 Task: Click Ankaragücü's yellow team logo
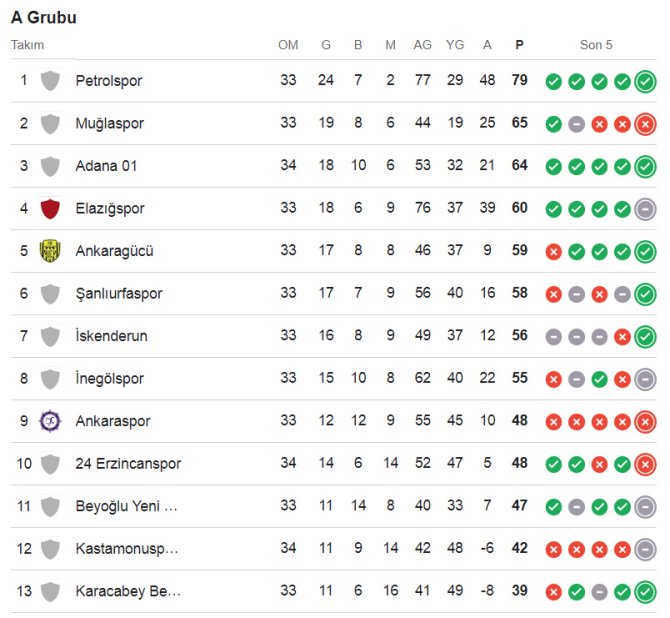pos(50,251)
